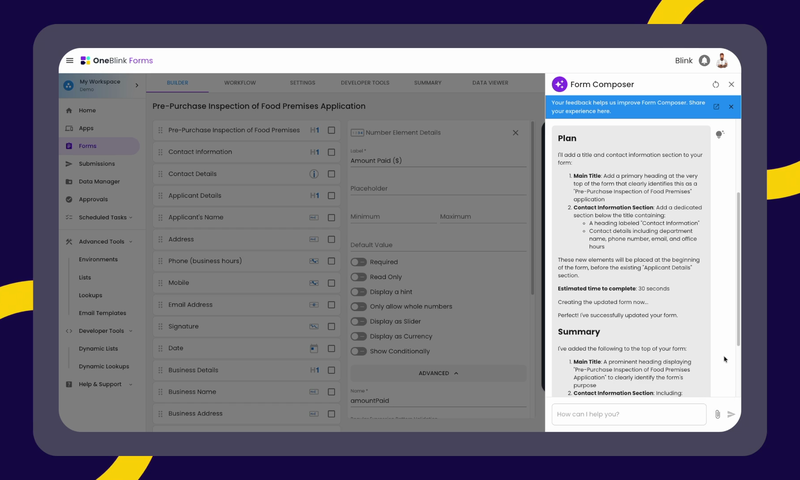Open the hamburger menu icon

[69, 60]
